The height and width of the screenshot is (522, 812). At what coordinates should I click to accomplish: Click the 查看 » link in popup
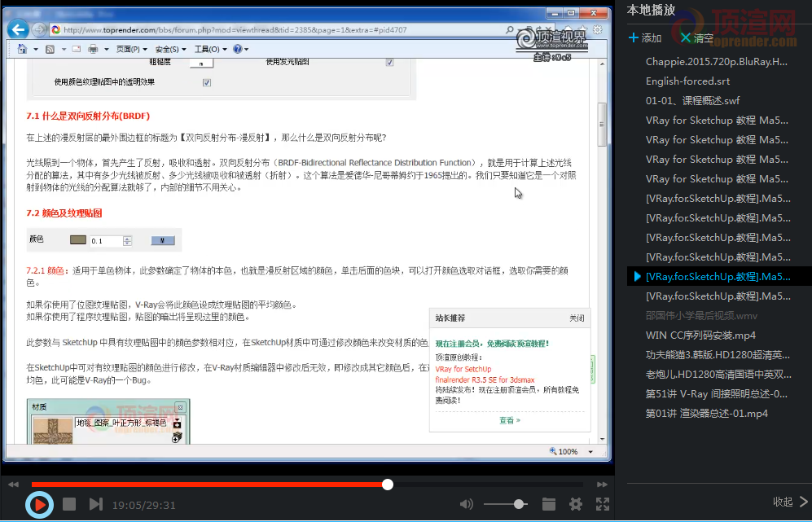pos(510,420)
